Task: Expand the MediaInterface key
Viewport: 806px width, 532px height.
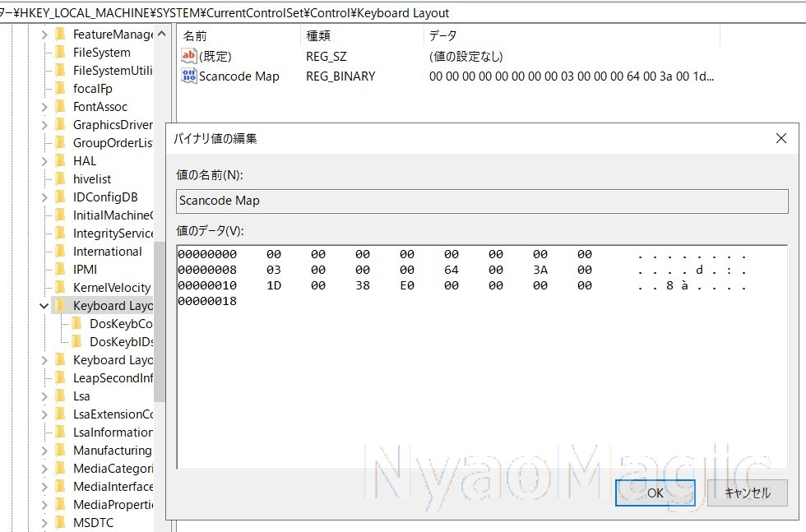Action: click(x=44, y=487)
